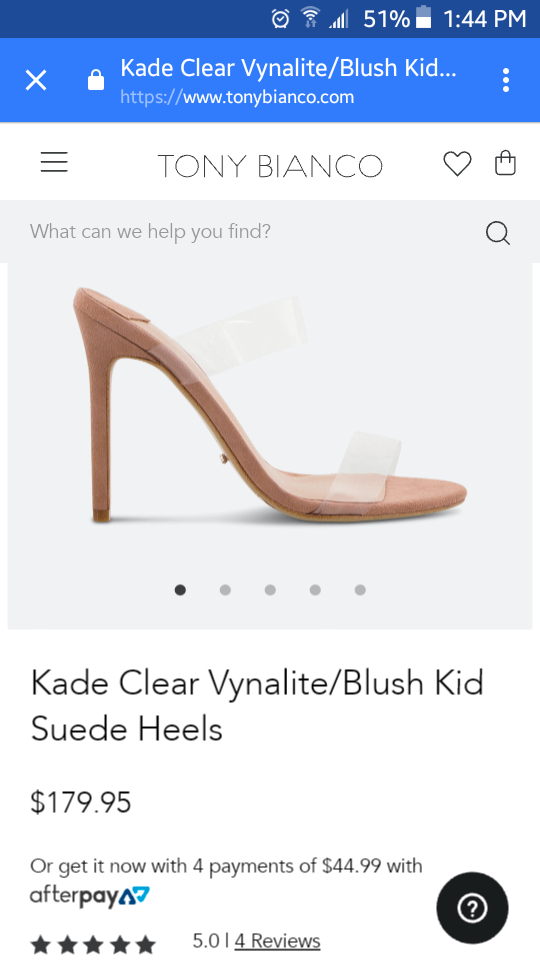Tap the search magnifier icon
Viewport: 540px width, 960px height.
pos(498,233)
